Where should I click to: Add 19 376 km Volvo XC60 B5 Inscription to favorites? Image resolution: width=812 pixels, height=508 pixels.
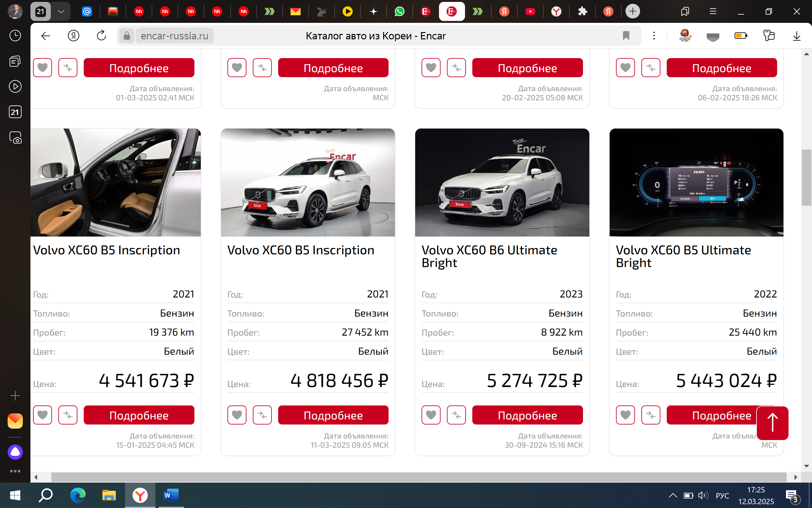click(x=42, y=415)
